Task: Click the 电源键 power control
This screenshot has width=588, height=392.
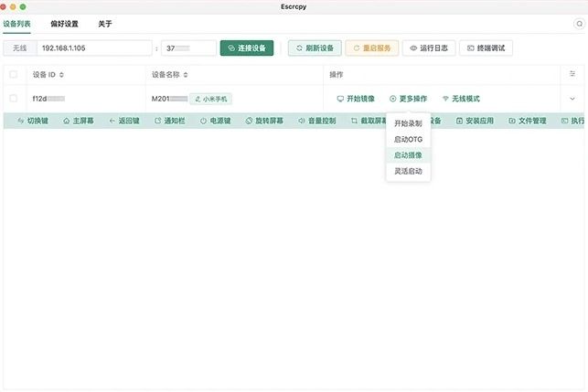Action: 215,121
